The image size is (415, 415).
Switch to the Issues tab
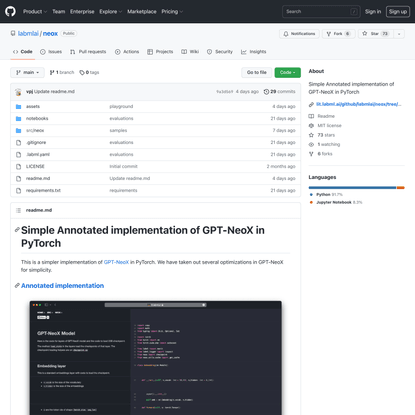(x=51, y=52)
